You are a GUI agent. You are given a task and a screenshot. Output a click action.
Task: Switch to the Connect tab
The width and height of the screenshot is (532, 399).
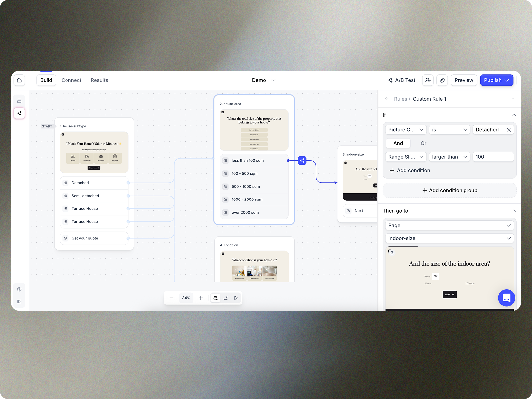[x=71, y=80]
